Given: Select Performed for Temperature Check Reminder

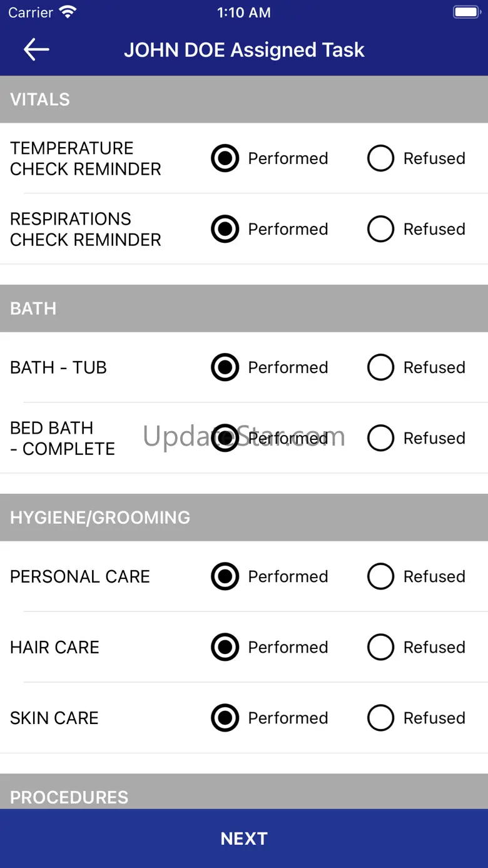Looking at the screenshot, I should pyautogui.click(x=225, y=158).
